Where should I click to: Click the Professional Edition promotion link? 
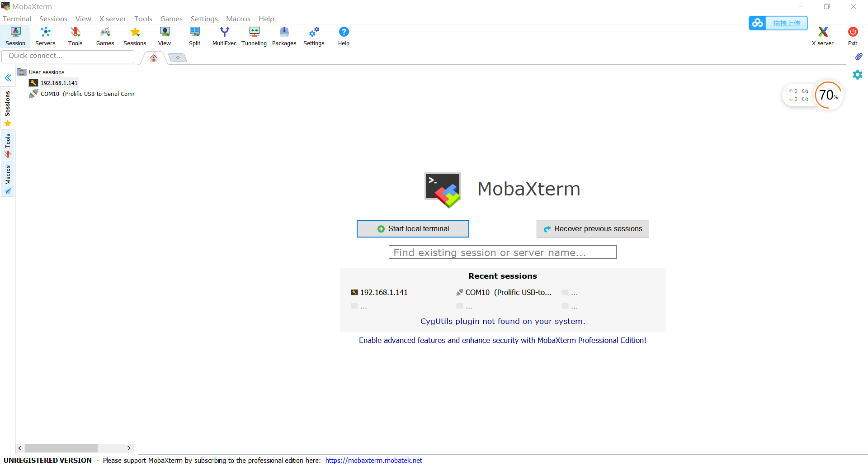(502, 340)
